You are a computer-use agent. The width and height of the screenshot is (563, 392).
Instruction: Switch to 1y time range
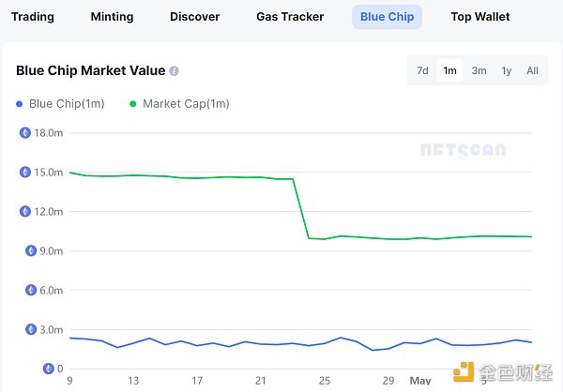click(507, 70)
